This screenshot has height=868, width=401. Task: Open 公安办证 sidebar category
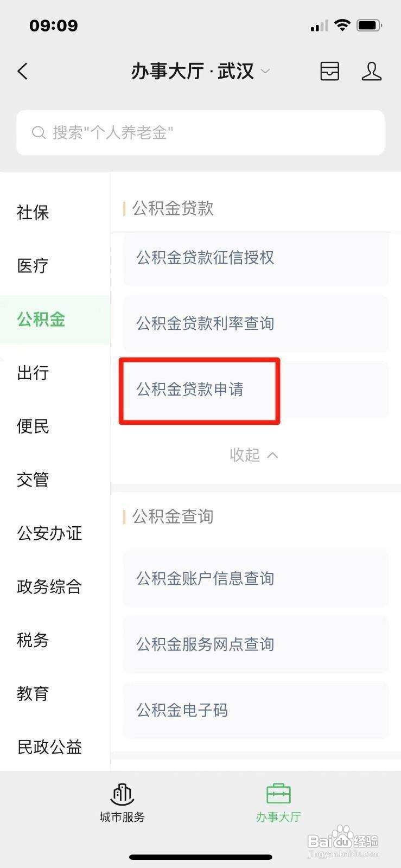pos(49,533)
